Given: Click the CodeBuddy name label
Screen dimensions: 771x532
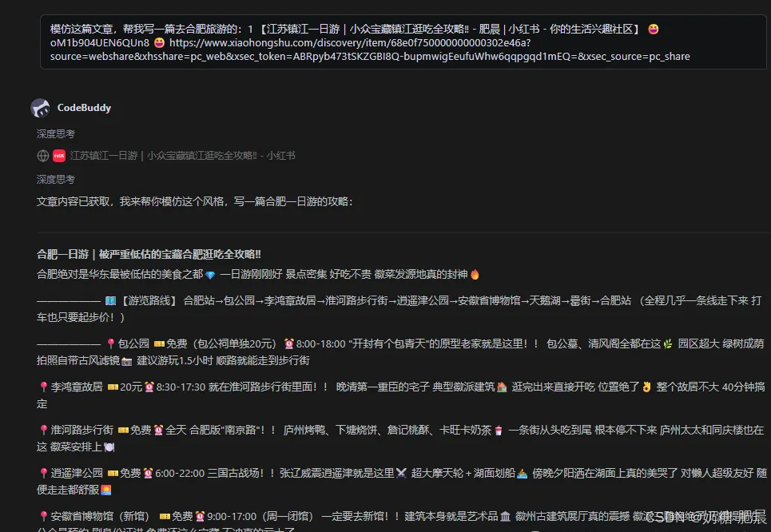Looking at the screenshot, I should point(84,108).
